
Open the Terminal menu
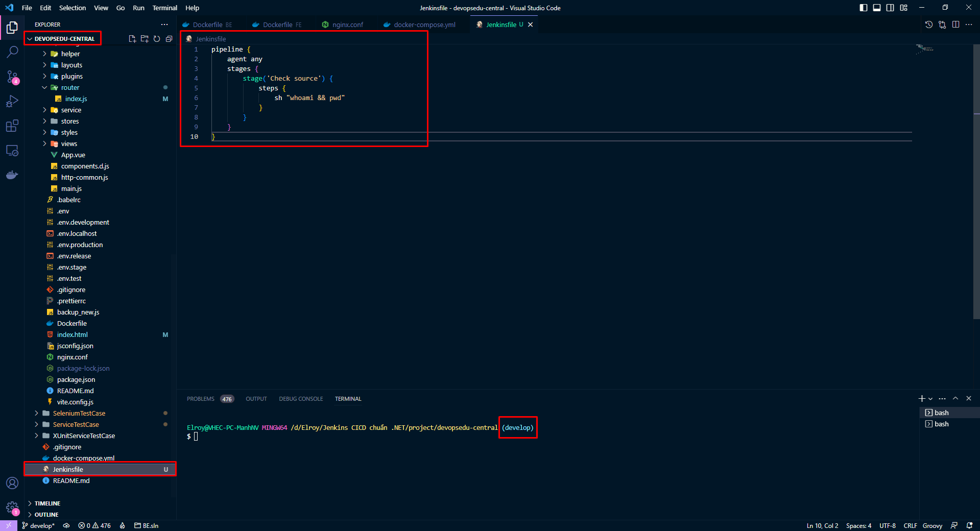[164, 8]
